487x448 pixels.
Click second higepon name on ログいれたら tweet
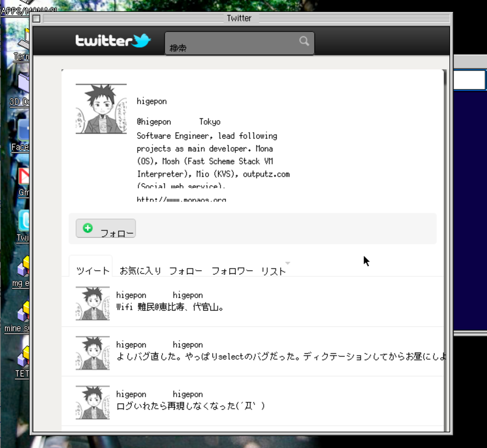click(188, 394)
